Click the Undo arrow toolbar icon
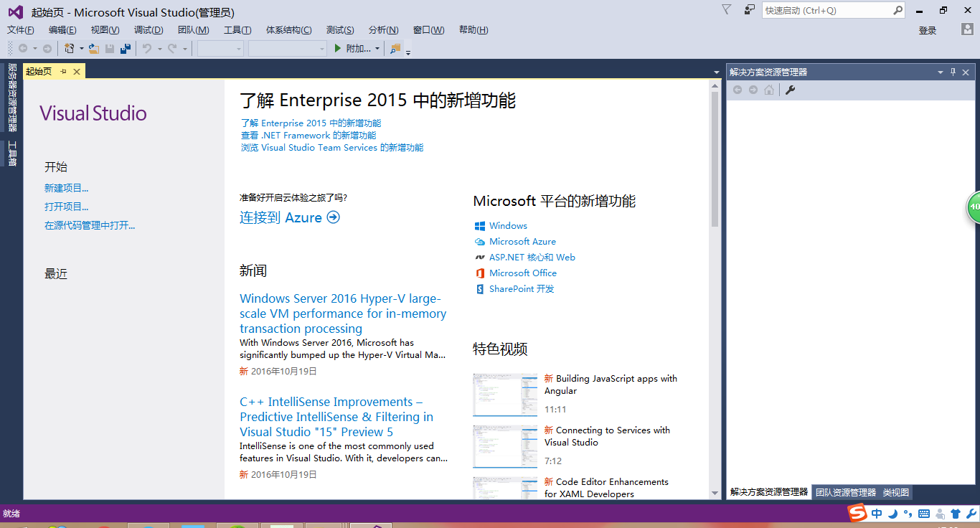 tap(147, 48)
